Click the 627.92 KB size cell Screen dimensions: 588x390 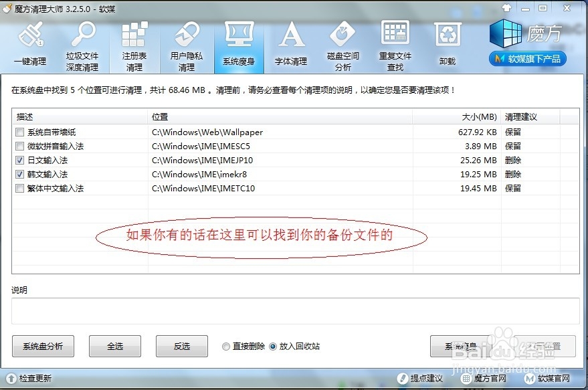coord(478,132)
